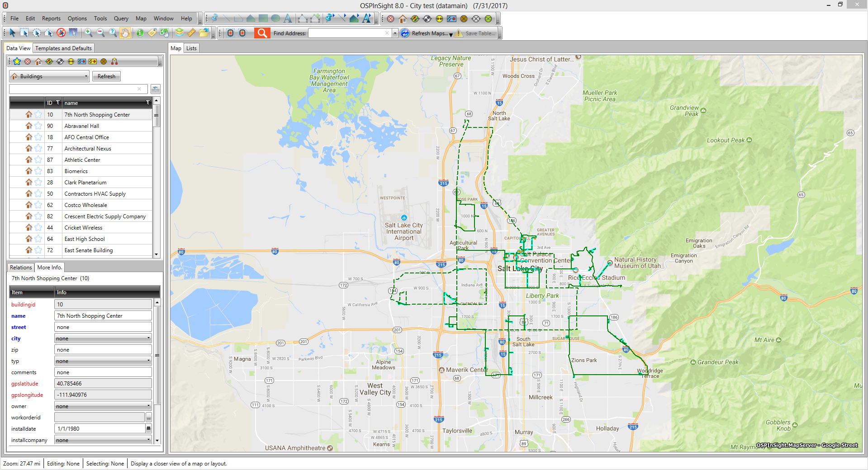
Task: Click the red-yellow network nodes icon
Action: tap(114, 61)
